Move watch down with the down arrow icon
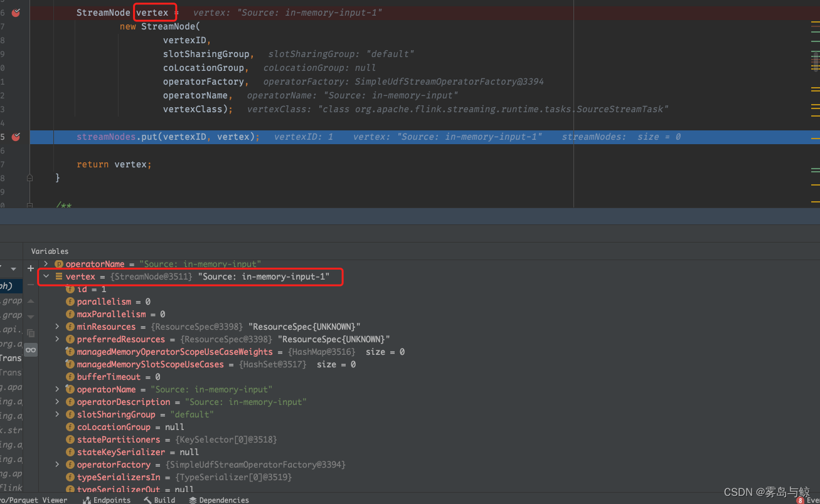Screen dimensions: 820x504 click(x=31, y=317)
